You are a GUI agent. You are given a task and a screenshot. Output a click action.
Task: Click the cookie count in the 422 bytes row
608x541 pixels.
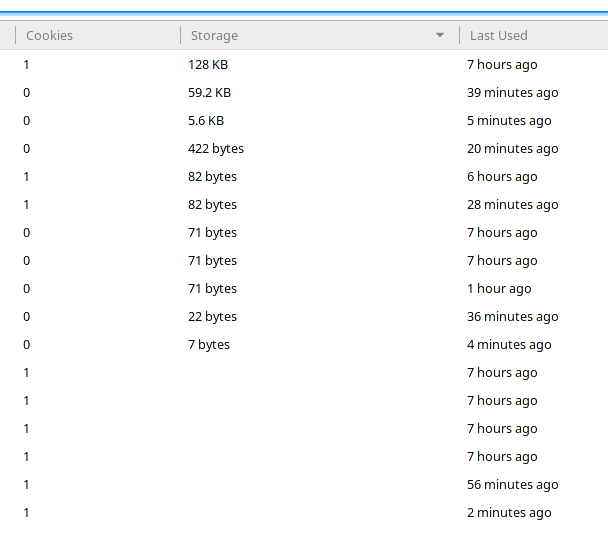pos(26,149)
